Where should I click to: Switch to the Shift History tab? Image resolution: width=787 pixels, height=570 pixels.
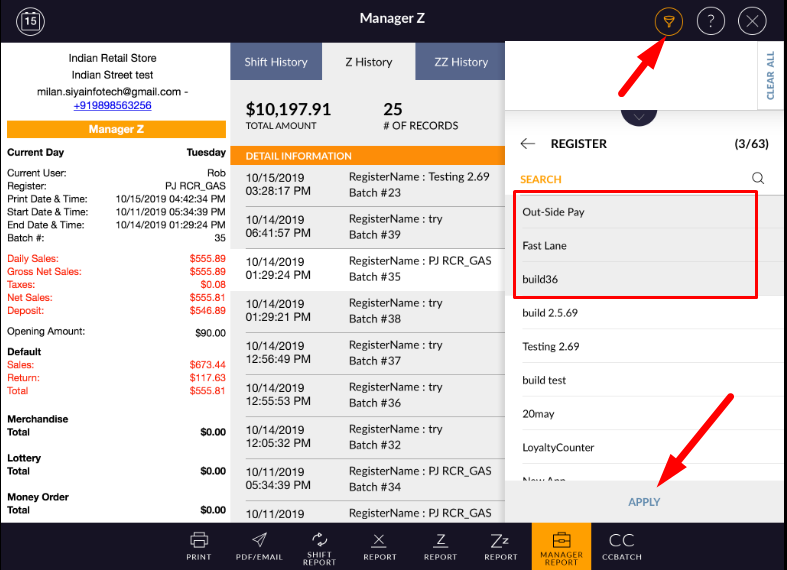pos(276,62)
